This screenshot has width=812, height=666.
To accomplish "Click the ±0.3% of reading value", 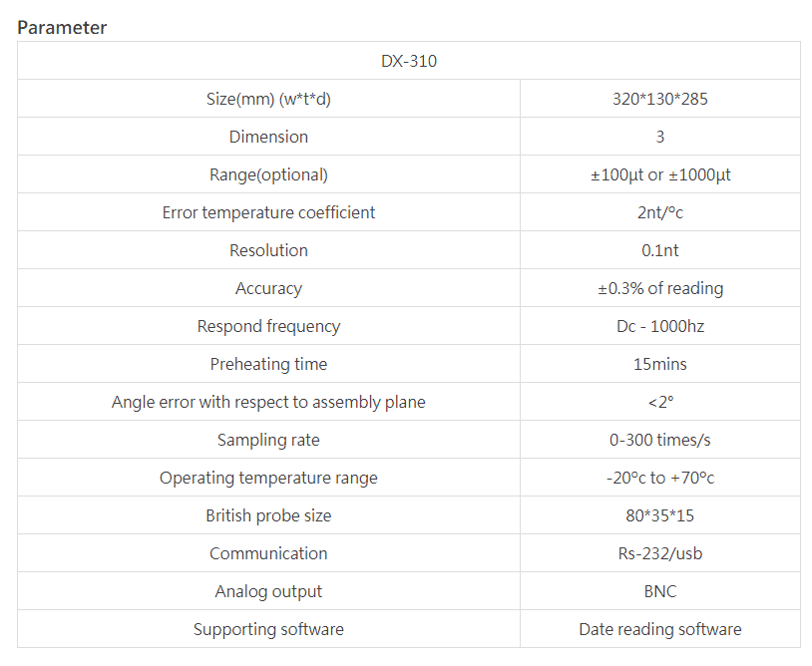I will pyautogui.click(x=660, y=288).
